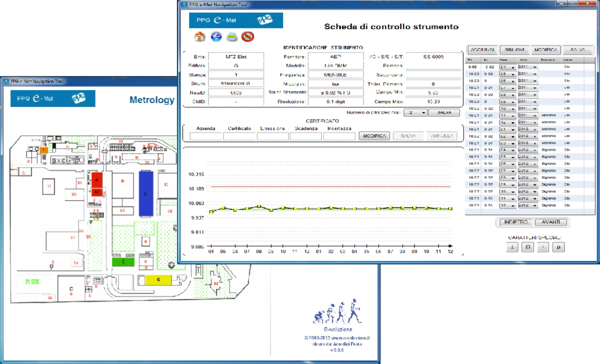Viewport: 600px width, 364px height.
Task: Click the Scadenza input field
Action: [305, 136]
